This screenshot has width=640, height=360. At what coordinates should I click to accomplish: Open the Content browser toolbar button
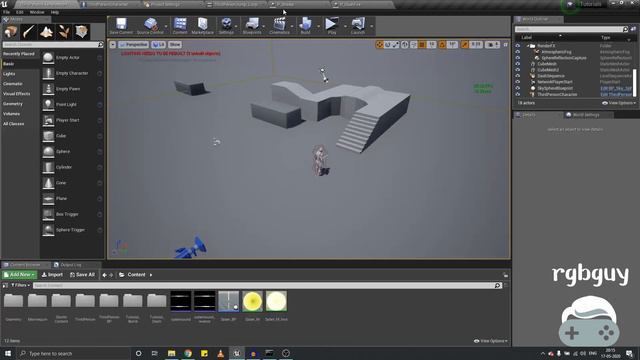(x=180, y=26)
